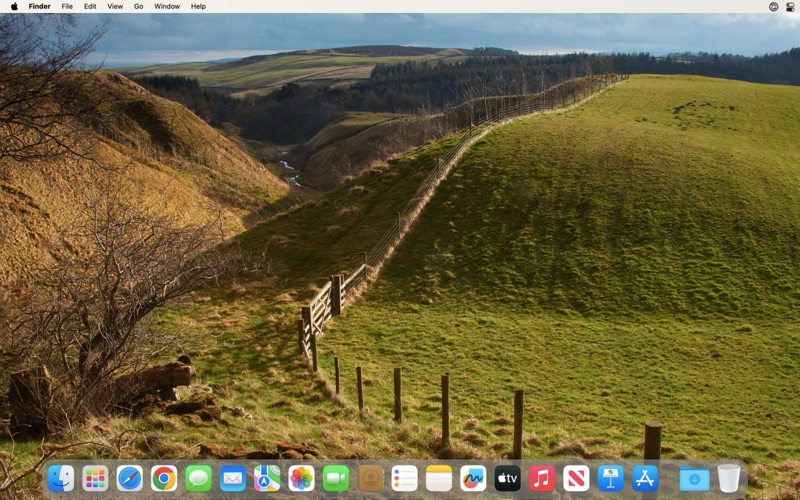The image size is (800, 500).
Task: Open the Apple TV app
Action: pos(508,478)
